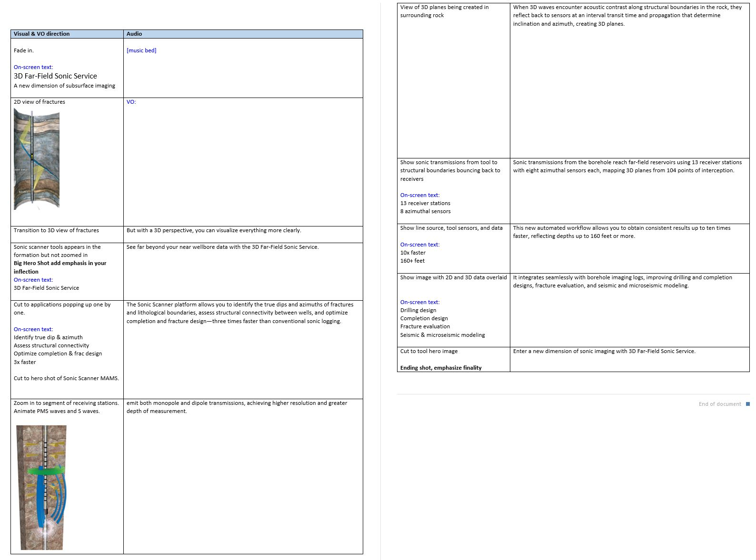This screenshot has width=756, height=560.
Task: Click 'On-screen text:' label above Drilling design
Action: click(x=420, y=302)
